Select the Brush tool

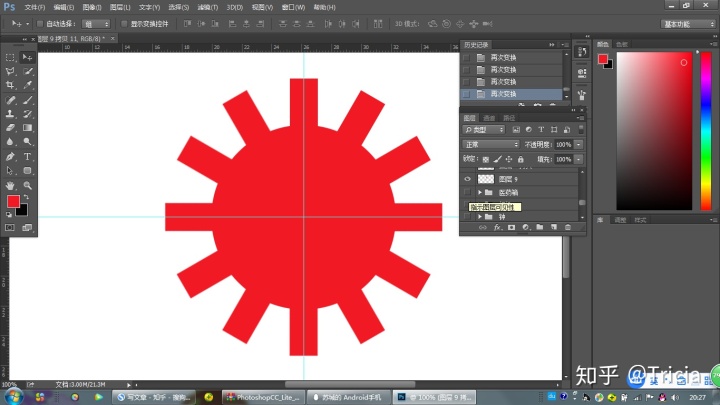coord(28,100)
